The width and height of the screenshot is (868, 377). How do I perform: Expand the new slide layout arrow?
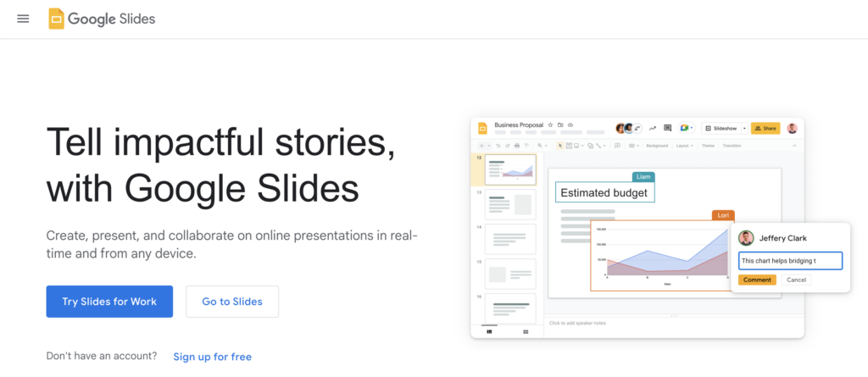pos(489,146)
